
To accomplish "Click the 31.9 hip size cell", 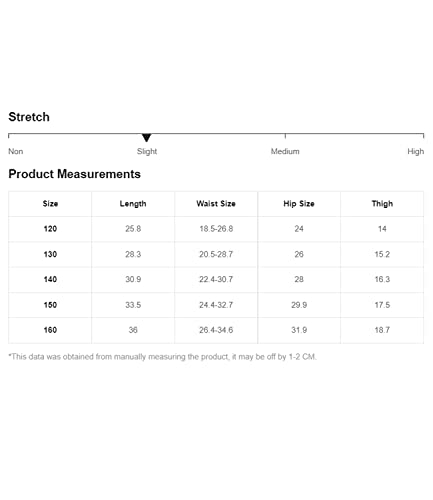I will pos(299,330).
